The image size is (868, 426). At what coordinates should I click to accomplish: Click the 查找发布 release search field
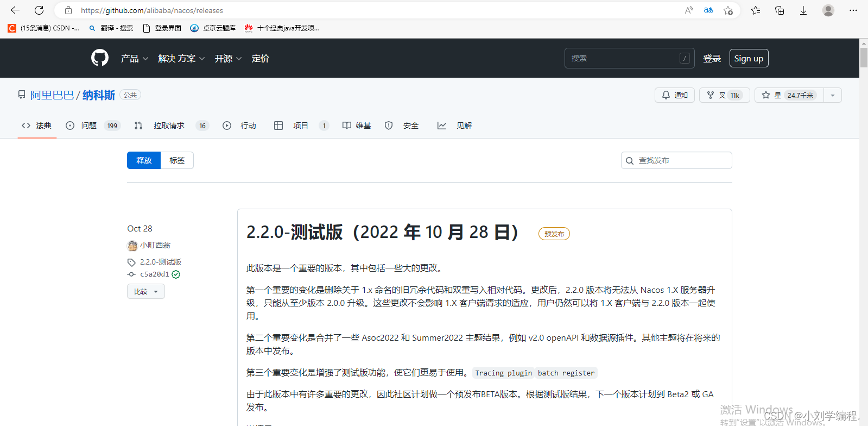coord(676,160)
